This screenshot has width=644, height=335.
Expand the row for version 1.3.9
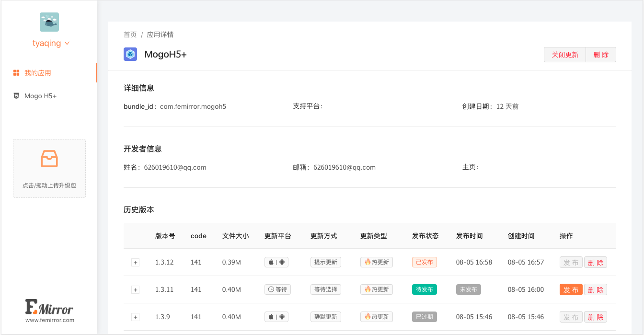(135, 317)
